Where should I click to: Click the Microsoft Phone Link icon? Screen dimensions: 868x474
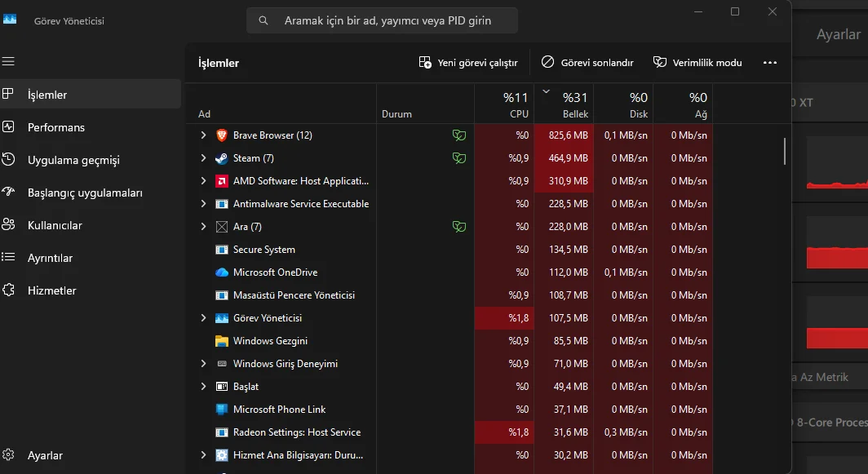(222, 410)
